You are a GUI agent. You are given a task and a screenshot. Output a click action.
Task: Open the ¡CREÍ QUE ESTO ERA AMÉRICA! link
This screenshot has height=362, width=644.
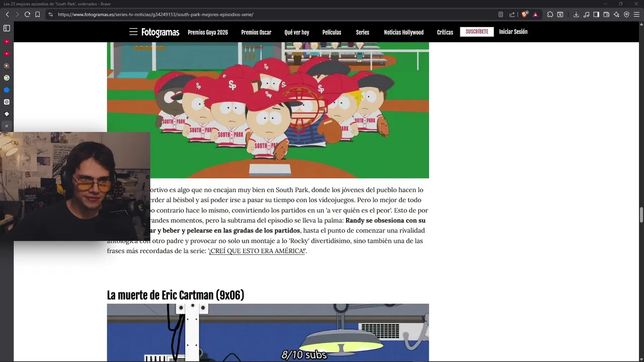(257, 251)
